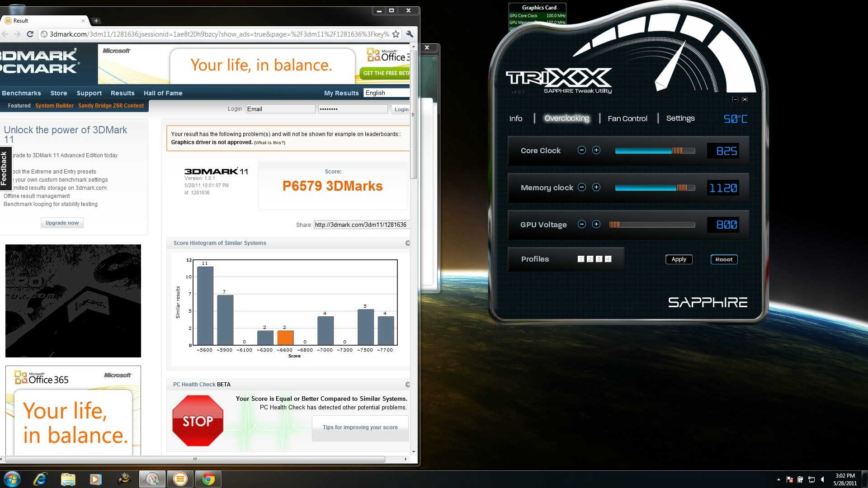Screen dimensions: 868x488
Task: Launch Internet Explorer from the taskbar
Action: 40,479
